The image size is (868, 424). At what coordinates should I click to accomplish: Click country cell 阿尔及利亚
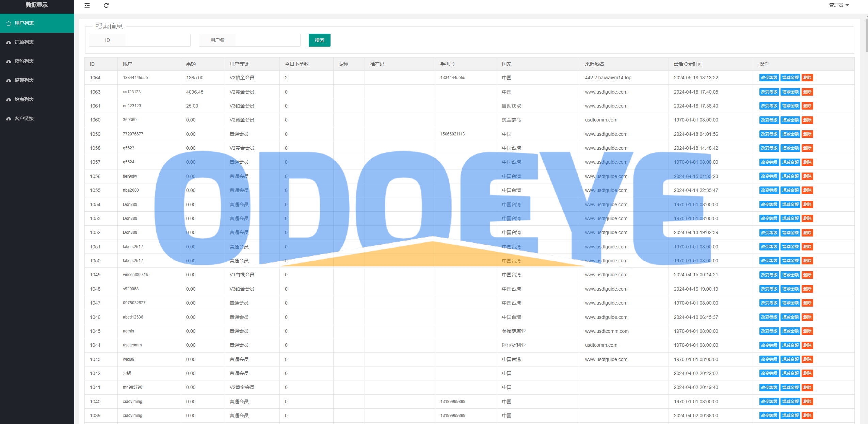[514, 345]
